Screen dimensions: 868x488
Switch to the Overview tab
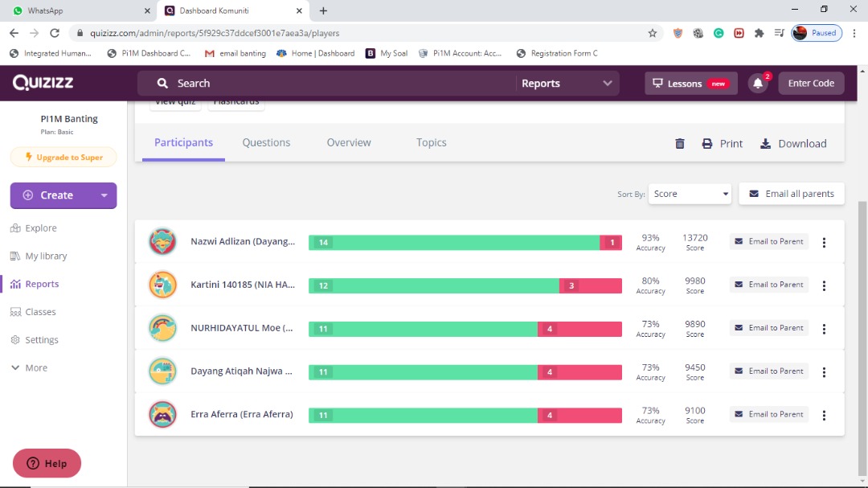349,142
